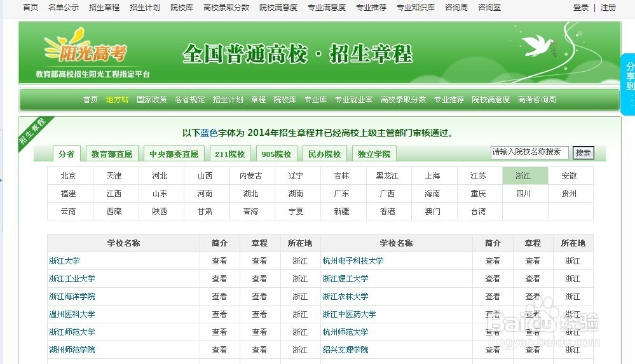
Task: Select the 福建 province
Action: click(x=68, y=194)
